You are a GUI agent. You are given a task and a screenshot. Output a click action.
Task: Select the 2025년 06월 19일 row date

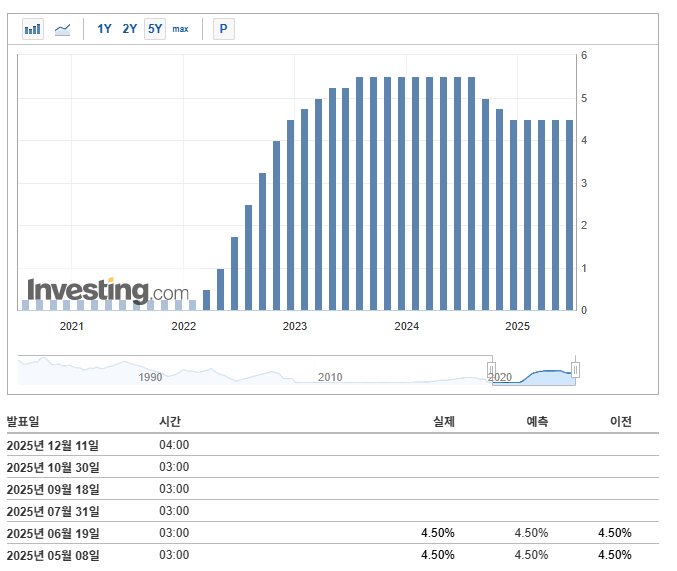point(53,533)
